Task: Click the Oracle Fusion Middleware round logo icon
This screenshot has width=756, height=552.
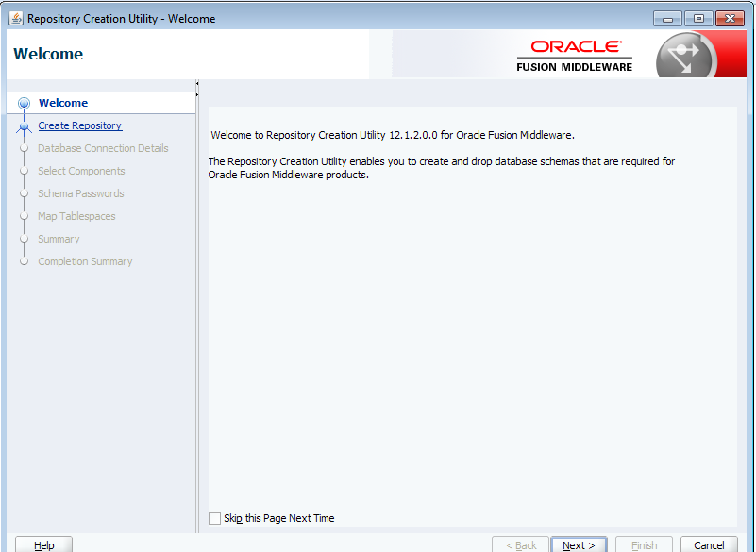Action: [686, 55]
